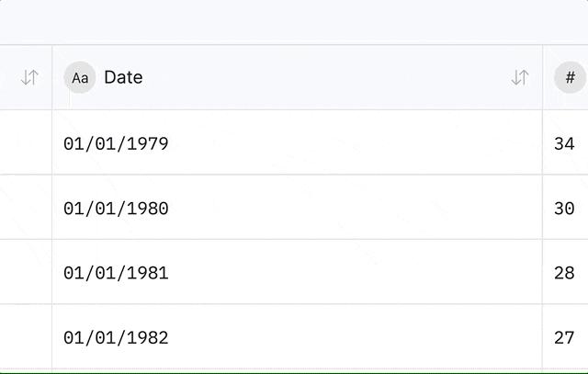Image resolution: width=588 pixels, height=374 pixels.
Task: Click blank Date header space right of label
Action: [322, 78]
